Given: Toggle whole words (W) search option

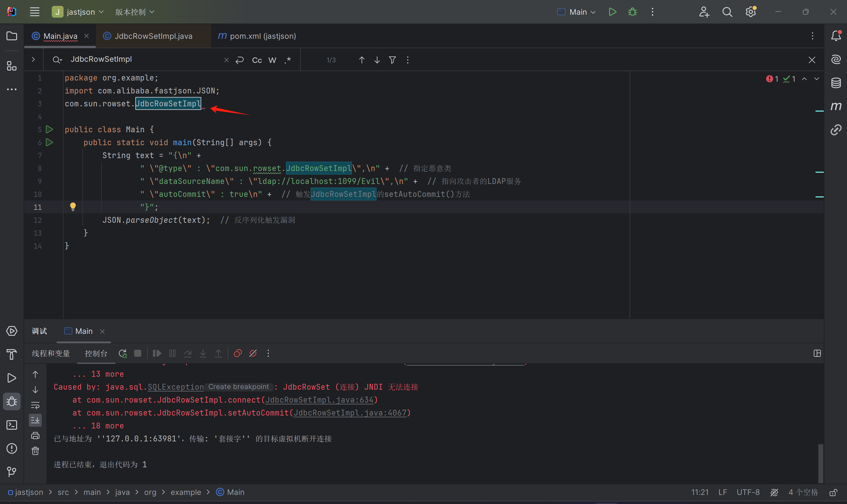Looking at the screenshot, I should tap(272, 60).
